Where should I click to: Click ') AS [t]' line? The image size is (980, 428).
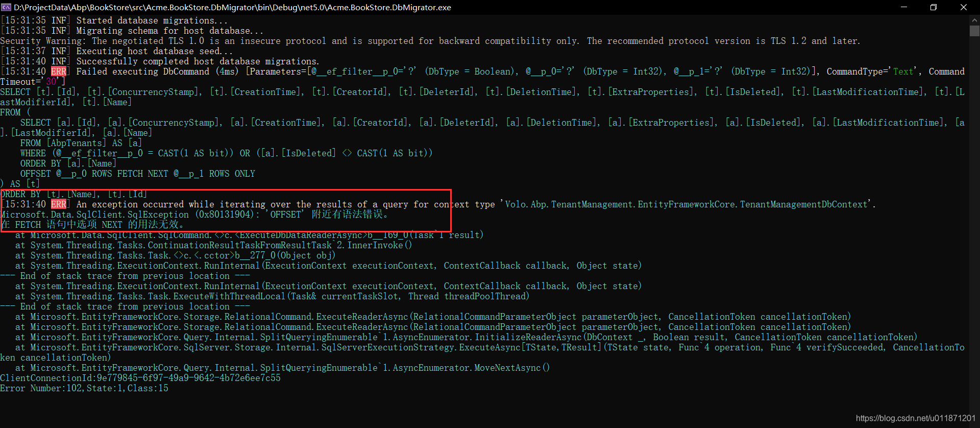[20, 184]
